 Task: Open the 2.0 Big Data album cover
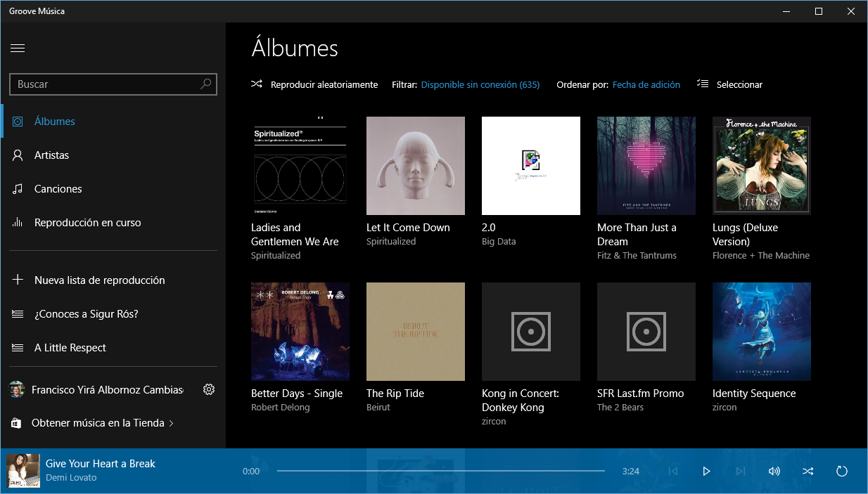tap(531, 166)
